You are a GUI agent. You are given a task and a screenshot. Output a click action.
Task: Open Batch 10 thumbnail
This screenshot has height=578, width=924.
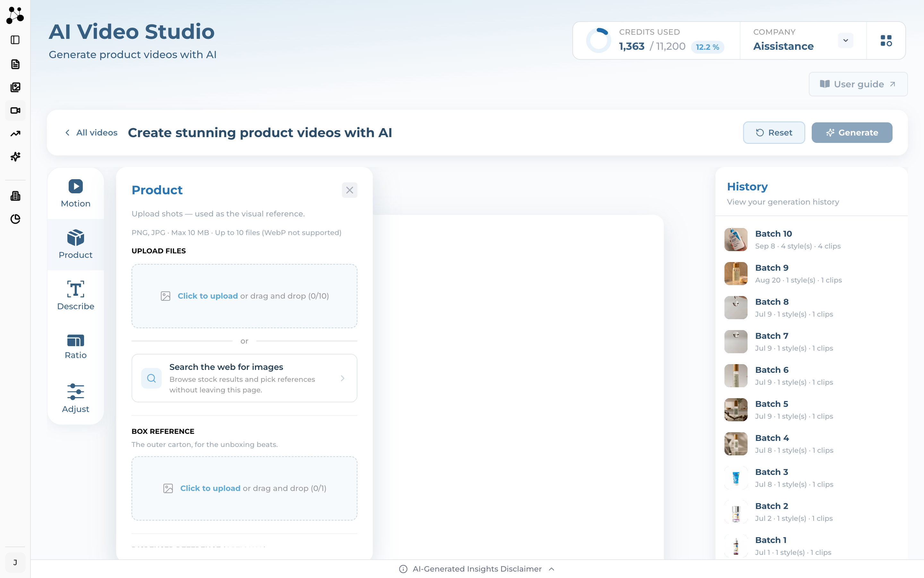tap(736, 240)
